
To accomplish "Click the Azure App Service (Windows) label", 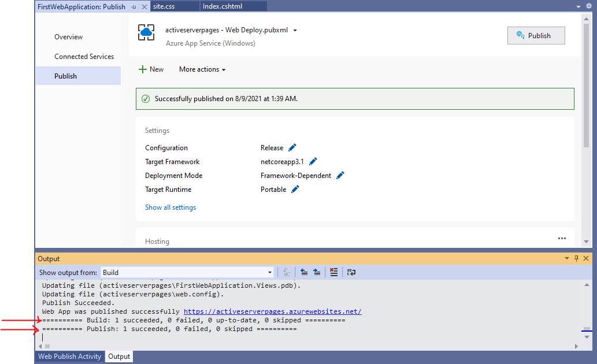I will (x=210, y=43).
